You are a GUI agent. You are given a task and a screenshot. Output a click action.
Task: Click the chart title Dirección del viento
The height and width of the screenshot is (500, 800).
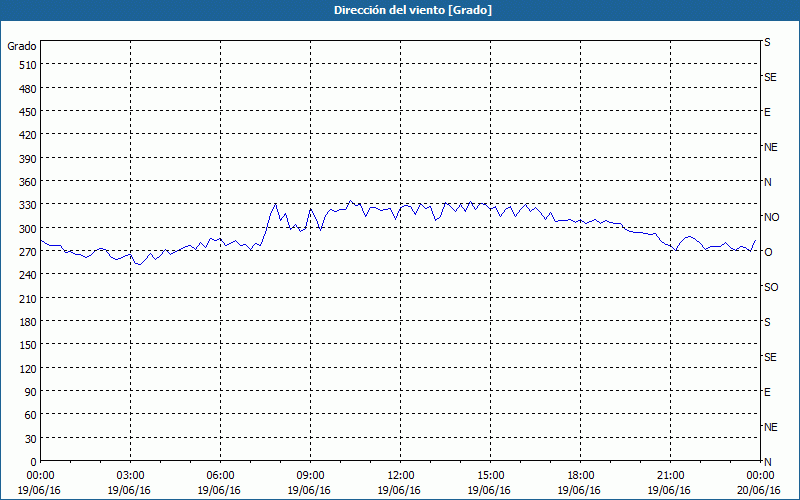coord(399,10)
